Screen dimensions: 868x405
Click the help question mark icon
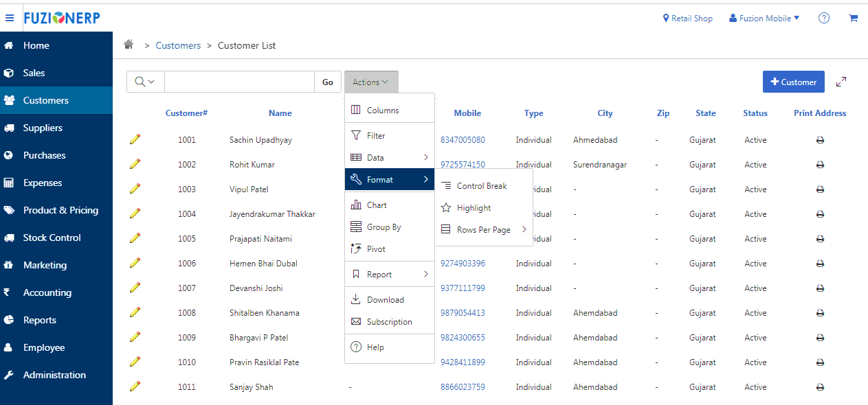click(x=823, y=19)
